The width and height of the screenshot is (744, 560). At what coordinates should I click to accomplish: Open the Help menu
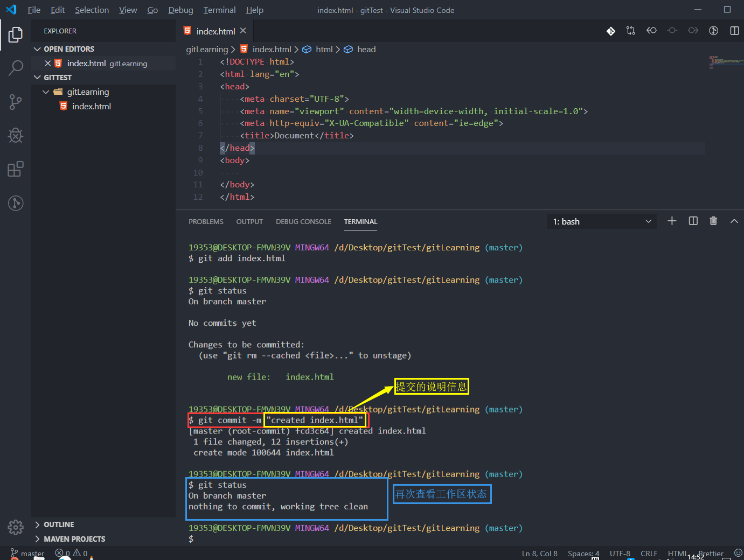pos(254,10)
